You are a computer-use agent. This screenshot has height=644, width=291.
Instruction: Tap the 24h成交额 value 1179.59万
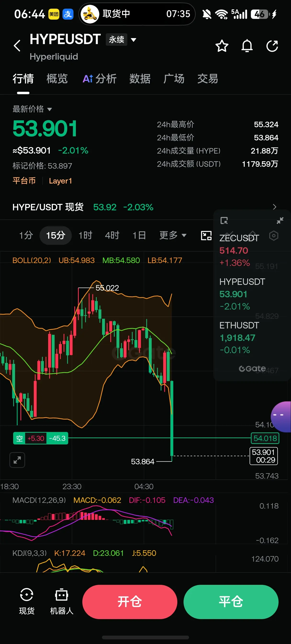click(x=260, y=164)
